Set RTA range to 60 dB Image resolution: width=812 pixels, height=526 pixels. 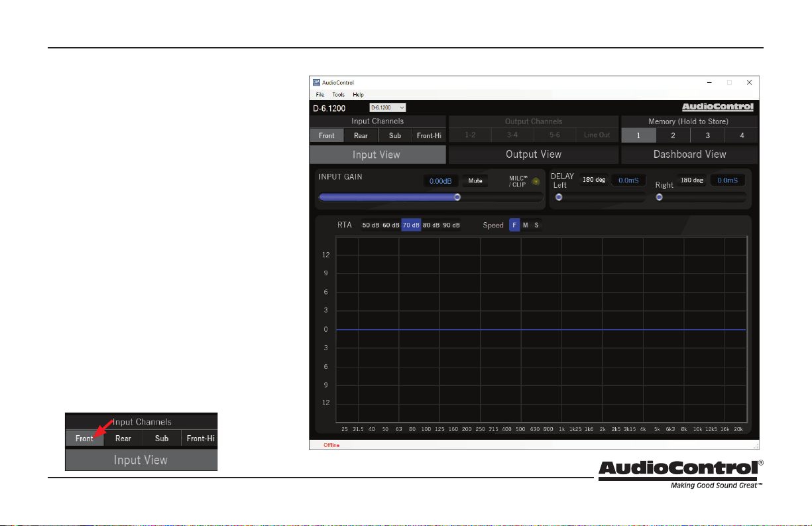coord(391,225)
